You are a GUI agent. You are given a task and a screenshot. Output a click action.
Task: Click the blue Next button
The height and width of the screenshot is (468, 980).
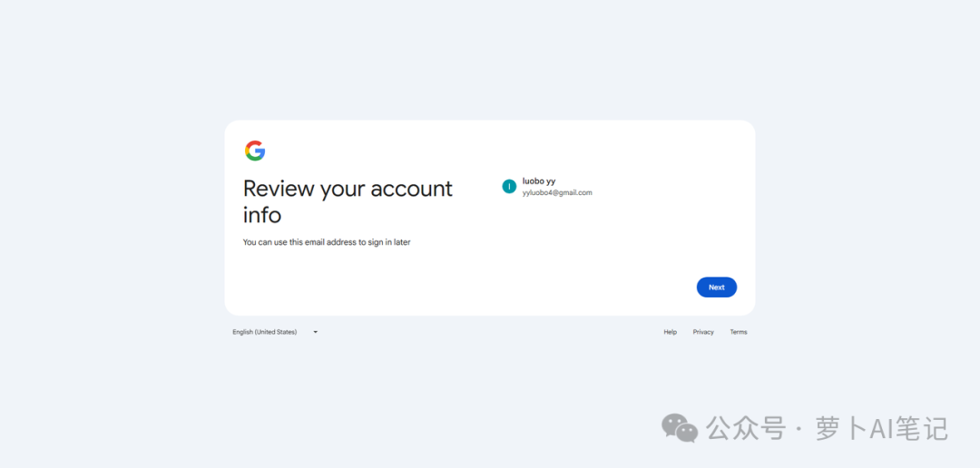click(716, 288)
